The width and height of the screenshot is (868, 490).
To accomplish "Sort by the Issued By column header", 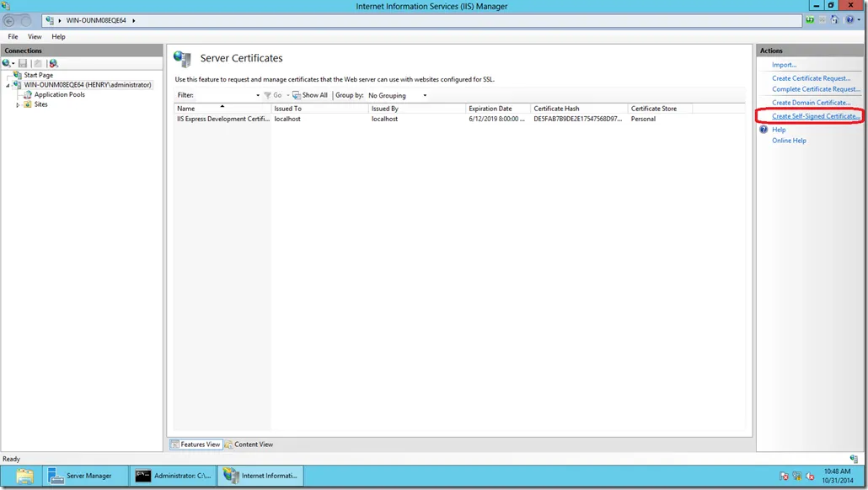I will coord(417,109).
